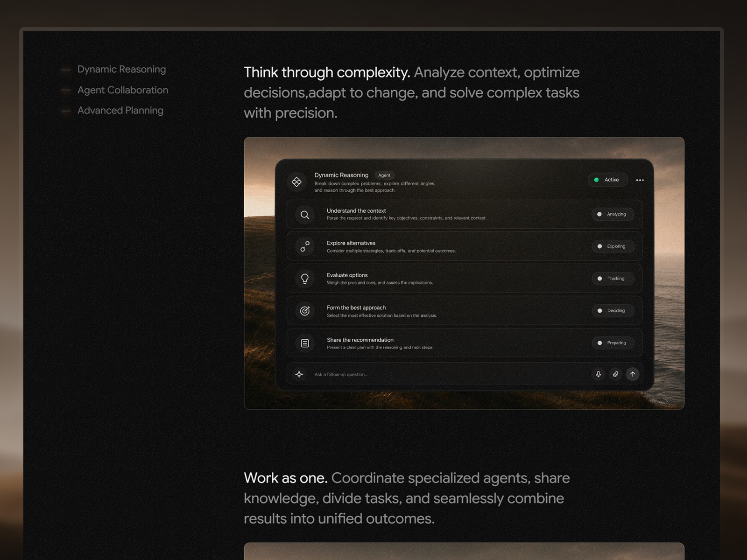This screenshot has height=560, width=747.
Task: Select the Form the best approach title
Action: click(356, 308)
